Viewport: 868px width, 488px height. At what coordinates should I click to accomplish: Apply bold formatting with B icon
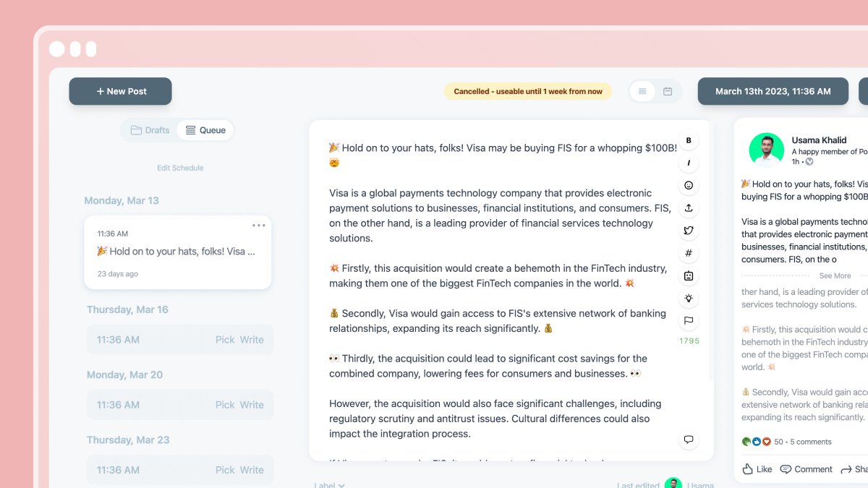[689, 140]
